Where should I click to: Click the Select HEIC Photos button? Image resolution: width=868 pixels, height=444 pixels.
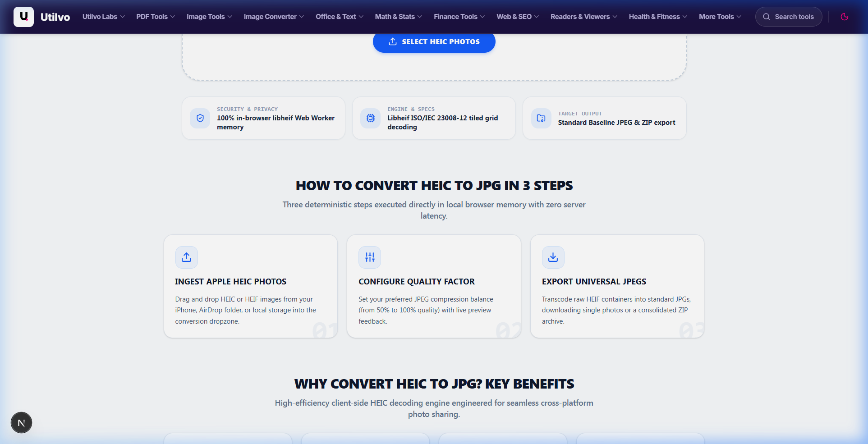(x=434, y=42)
